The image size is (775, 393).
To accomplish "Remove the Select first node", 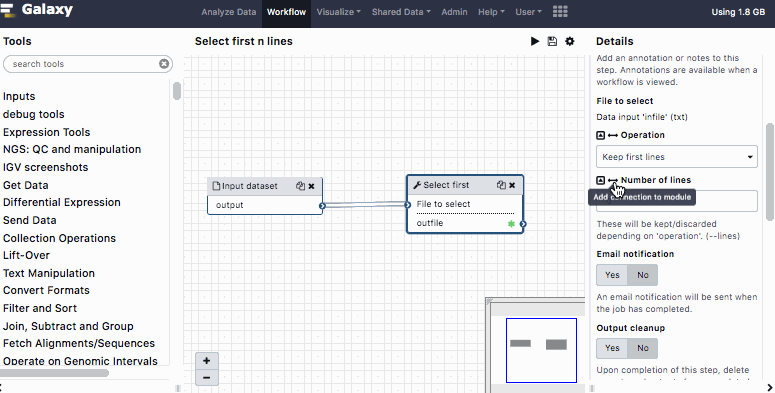I will (513, 185).
